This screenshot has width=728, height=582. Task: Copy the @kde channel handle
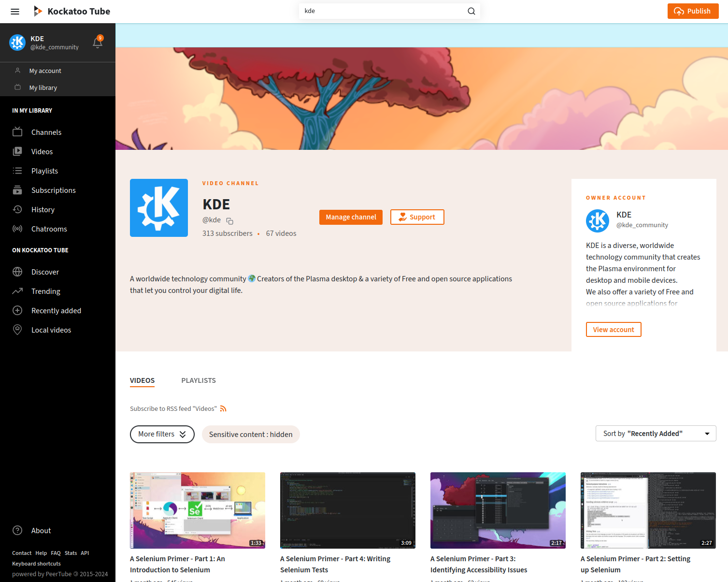click(x=230, y=221)
